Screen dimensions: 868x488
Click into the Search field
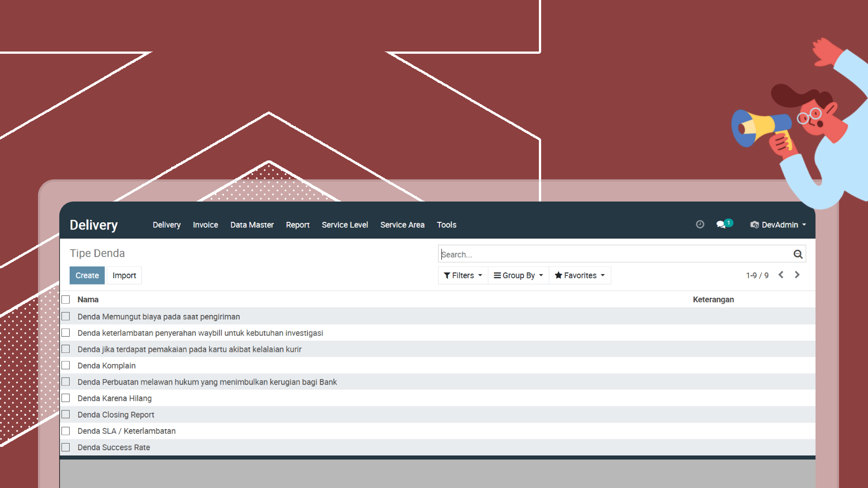pos(615,254)
